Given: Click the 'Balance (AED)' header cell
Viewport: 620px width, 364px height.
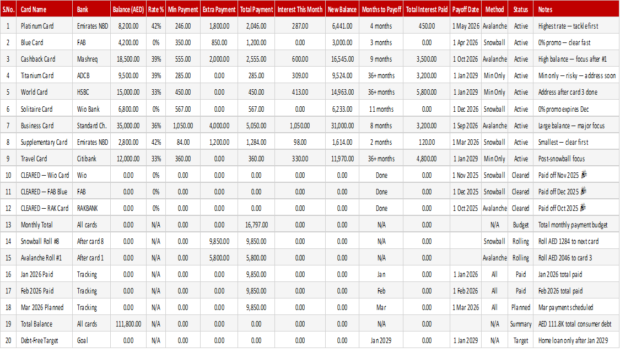Looking at the screenshot, I should [128, 9].
